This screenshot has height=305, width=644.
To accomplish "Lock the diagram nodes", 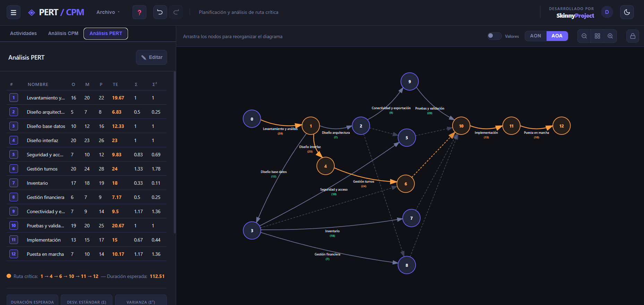I will tap(633, 36).
